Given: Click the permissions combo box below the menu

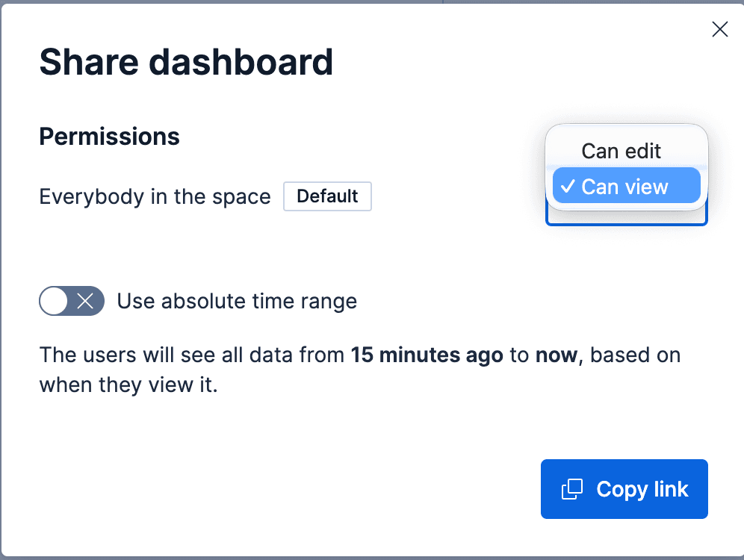Looking at the screenshot, I should coord(626,217).
